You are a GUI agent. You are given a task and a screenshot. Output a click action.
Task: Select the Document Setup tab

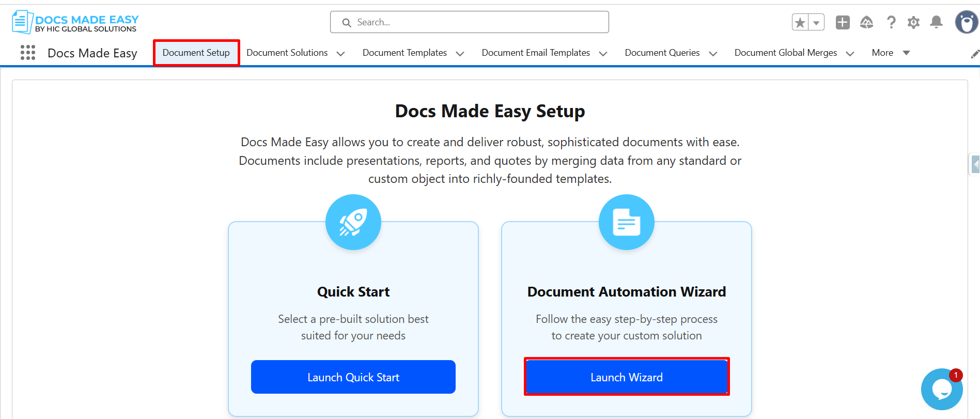[x=196, y=53]
